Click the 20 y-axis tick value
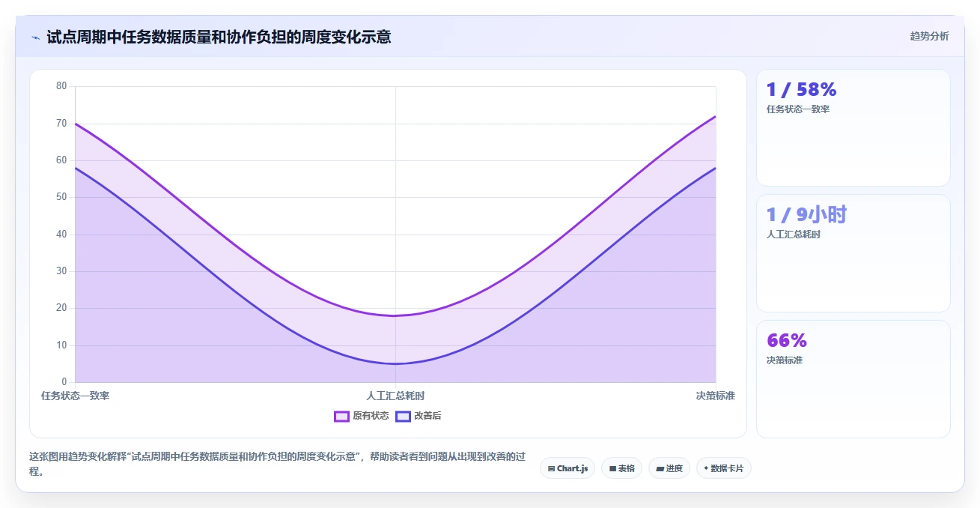The image size is (980, 508). [61, 308]
